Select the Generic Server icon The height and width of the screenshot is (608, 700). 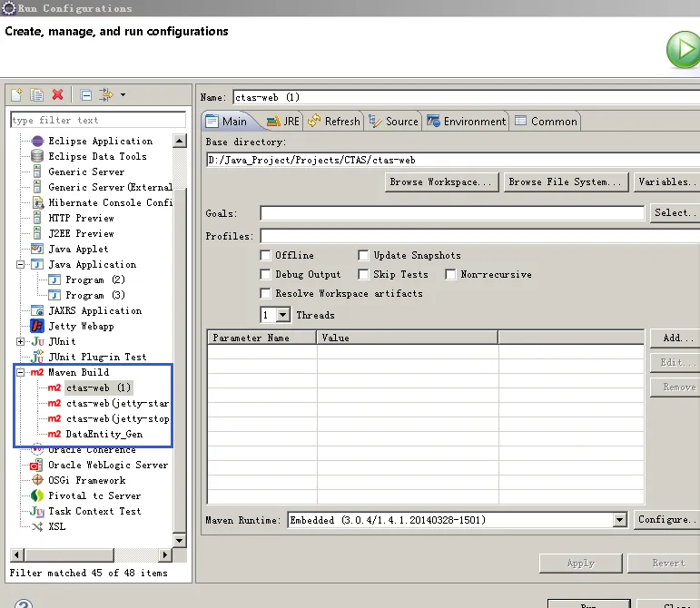coord(37,172)
